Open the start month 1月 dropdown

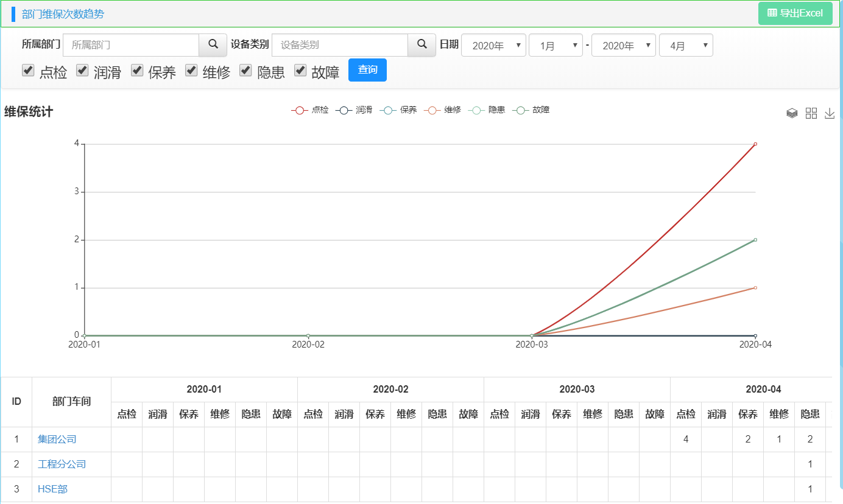click(556, 46)
